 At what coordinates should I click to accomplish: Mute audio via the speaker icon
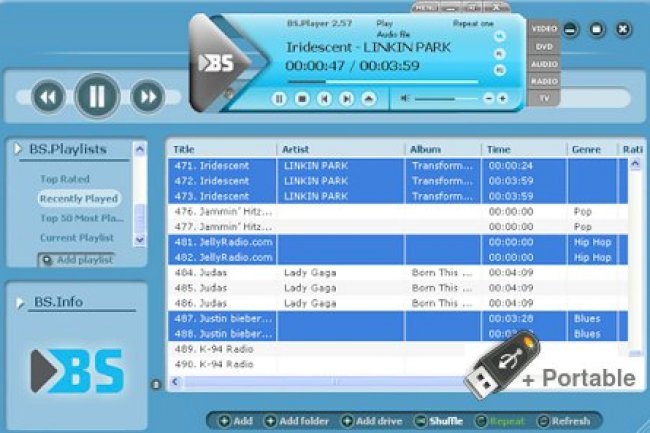tap(404, 98)
